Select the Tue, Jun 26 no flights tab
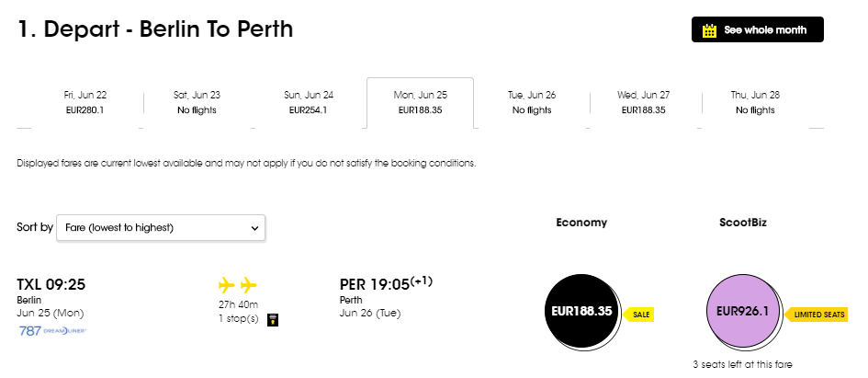868x378 pixels. click(532, 102)
